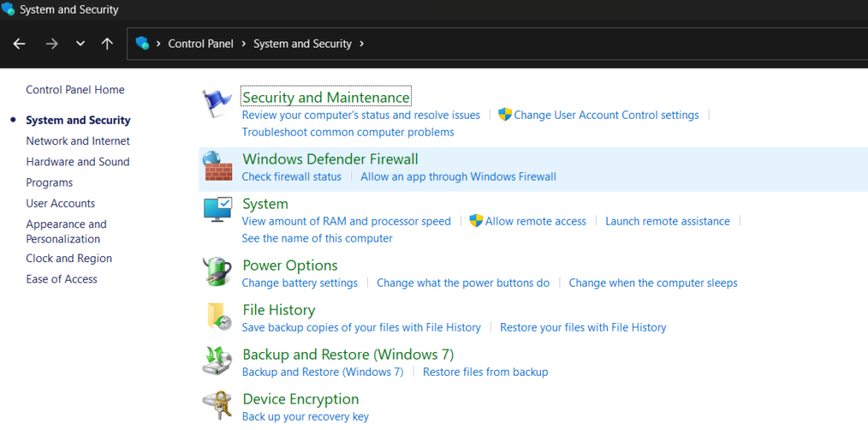Click the Device Encryption padlock keys icon
This screenshot has height=430, width=868.
217,406
